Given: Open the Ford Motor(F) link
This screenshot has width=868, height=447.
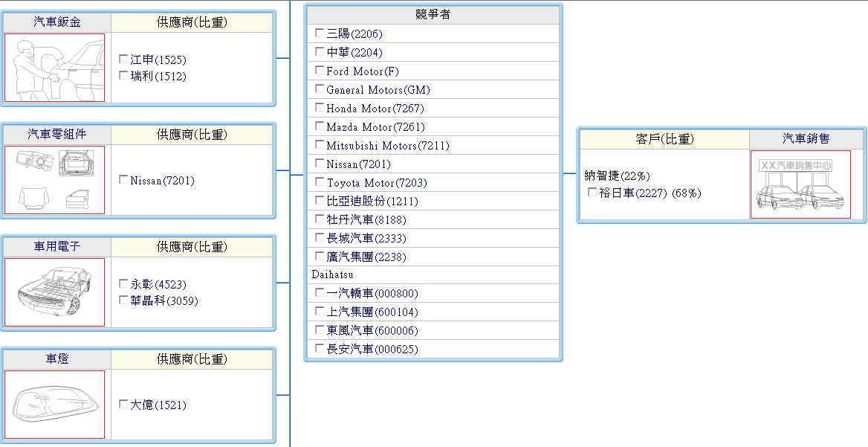Looking at the screenshot, I should pyautogui.click(x=363, y=71).
